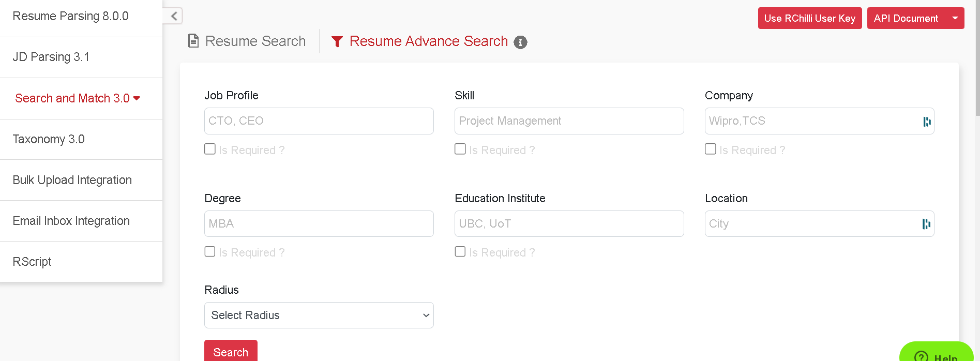This screenshot has width=980, height=361.
Task: Focus the Job Profile input field
Action: click(319, 121)
